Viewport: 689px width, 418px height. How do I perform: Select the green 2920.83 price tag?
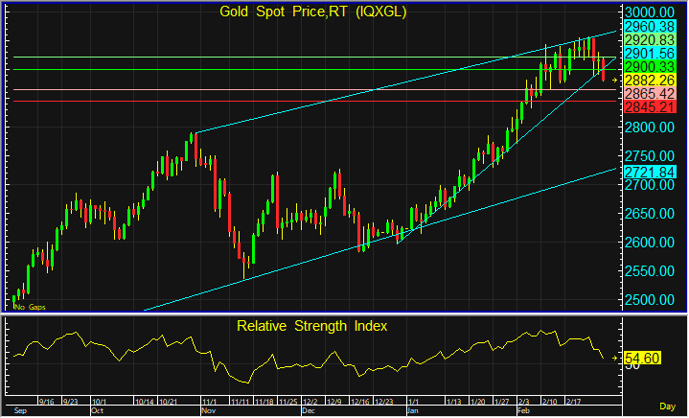pos(649,38)
